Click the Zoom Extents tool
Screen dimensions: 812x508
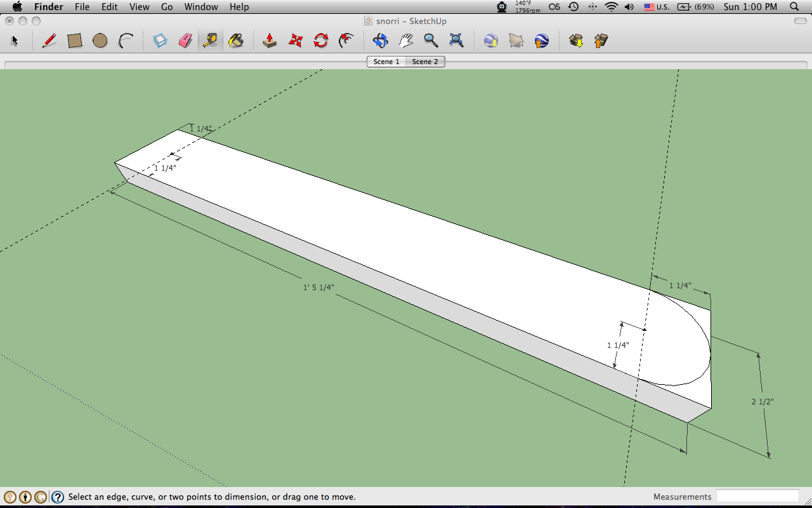(x=457, y=41)
